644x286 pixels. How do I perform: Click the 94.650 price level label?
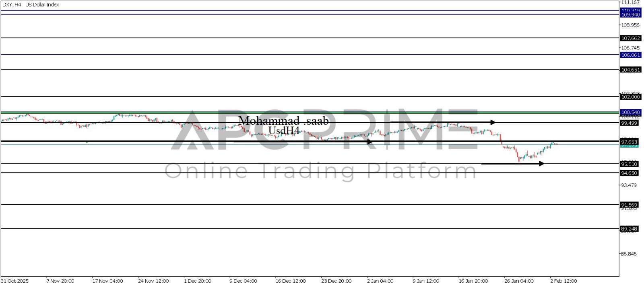tap(629, 173)
